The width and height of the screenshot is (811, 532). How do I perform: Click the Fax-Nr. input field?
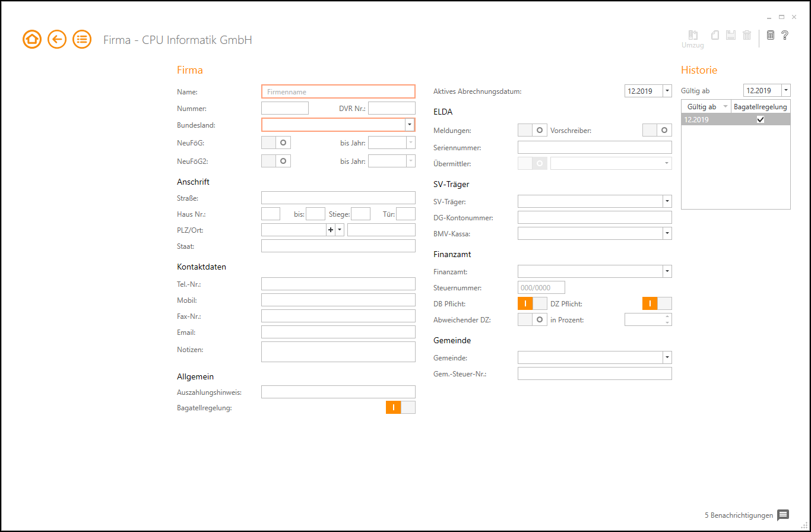(x=338, y=316)
